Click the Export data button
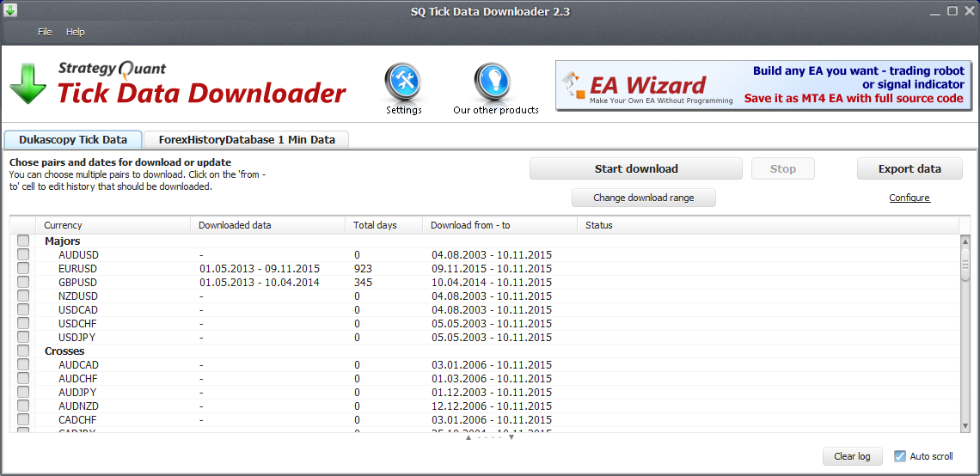This screenshot has width=980, height=476. click(x=910, y=168)
